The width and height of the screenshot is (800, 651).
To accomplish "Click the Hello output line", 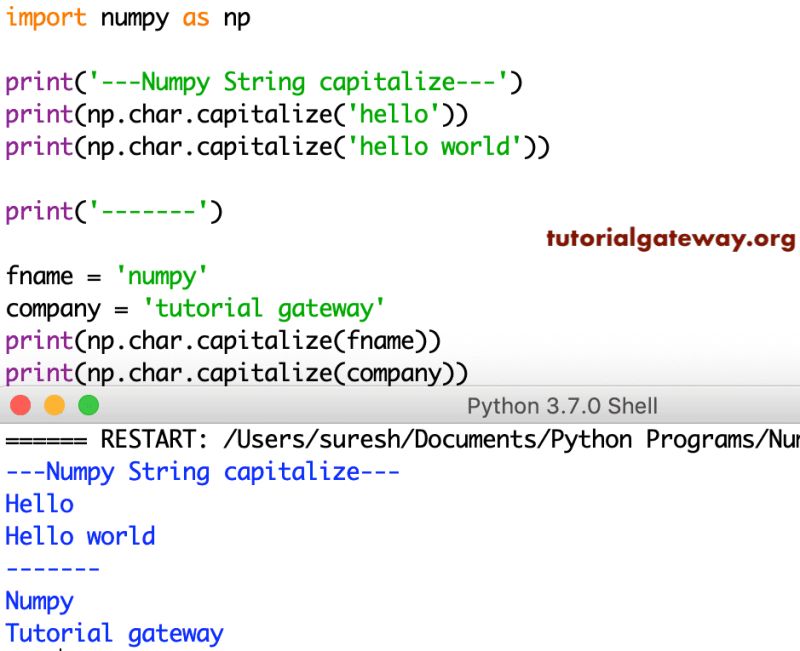I will click(38, 504).
